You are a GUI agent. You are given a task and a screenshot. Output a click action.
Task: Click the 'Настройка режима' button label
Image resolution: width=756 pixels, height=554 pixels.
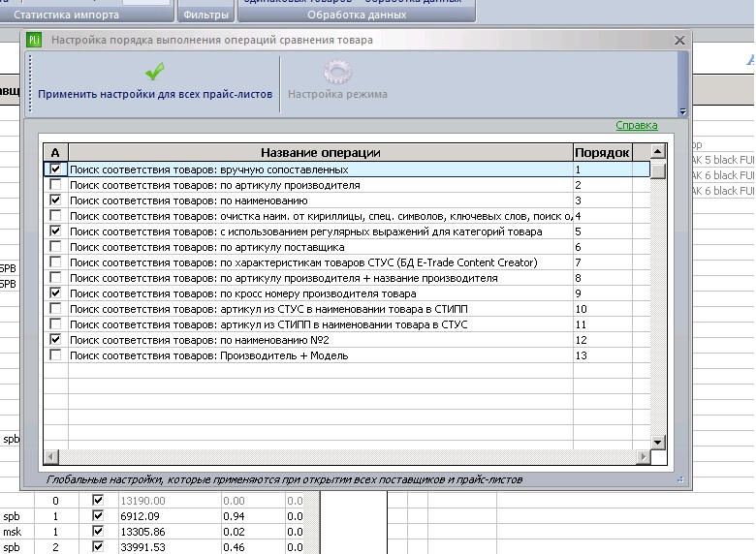pyautogui.click(x=337, y=94)
